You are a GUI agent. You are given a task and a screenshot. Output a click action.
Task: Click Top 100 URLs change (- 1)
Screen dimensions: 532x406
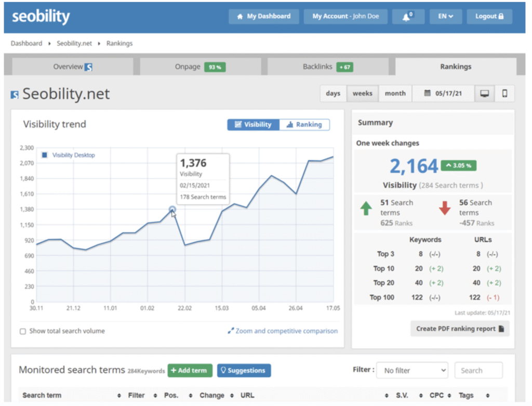click(x=493, y=298)
